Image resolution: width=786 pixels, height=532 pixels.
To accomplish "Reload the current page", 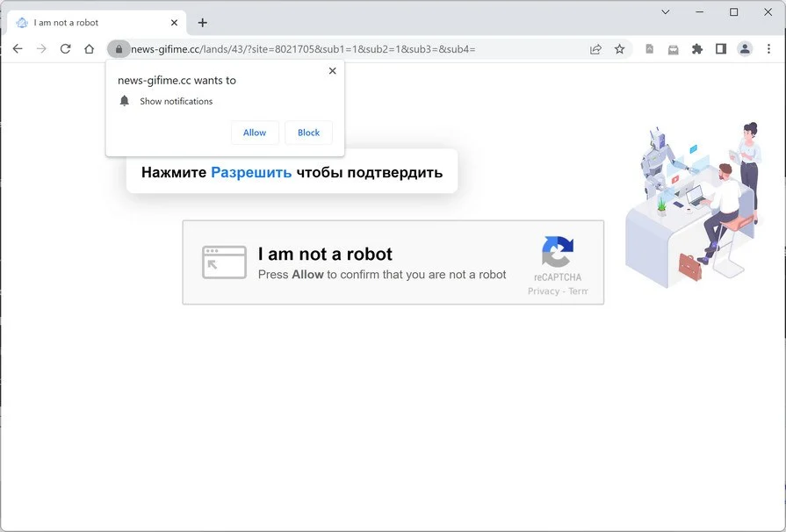I will pyautogui.click(x=65, y=48).
